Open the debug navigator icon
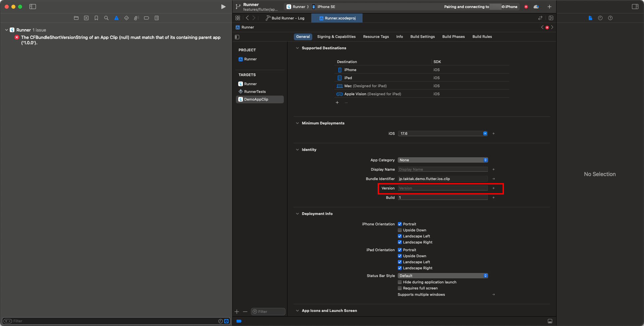Viewport: 644px width, 326px height. click(136, 18)
